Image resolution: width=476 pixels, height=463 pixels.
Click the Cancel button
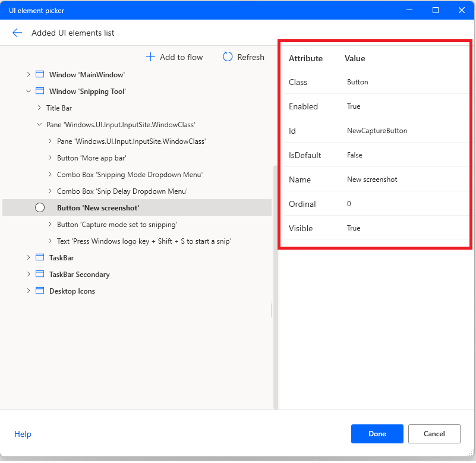(x=434, y=434)
